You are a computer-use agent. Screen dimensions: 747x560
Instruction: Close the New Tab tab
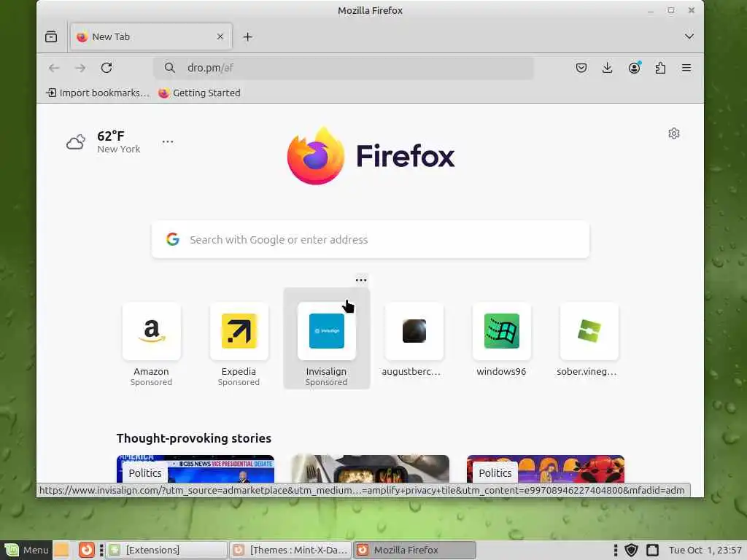[220, 36]
